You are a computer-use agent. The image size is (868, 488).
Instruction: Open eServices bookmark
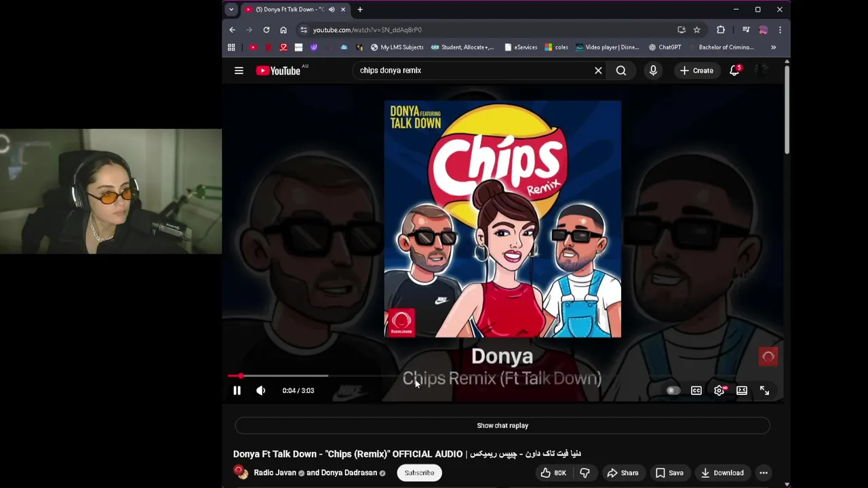521,47
